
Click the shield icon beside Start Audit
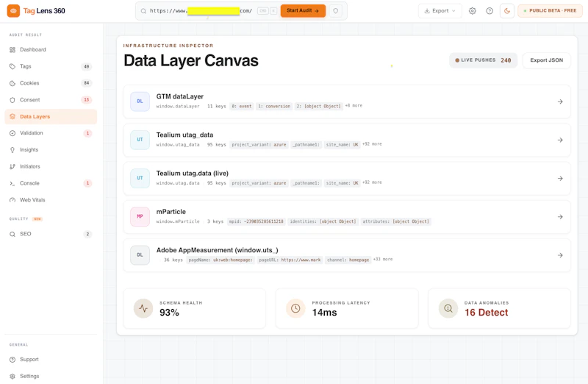(x=336, y=11)
